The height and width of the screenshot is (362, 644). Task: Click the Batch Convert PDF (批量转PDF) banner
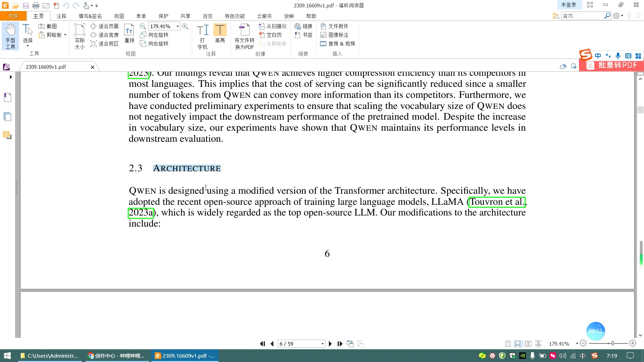tap(611, 65)
